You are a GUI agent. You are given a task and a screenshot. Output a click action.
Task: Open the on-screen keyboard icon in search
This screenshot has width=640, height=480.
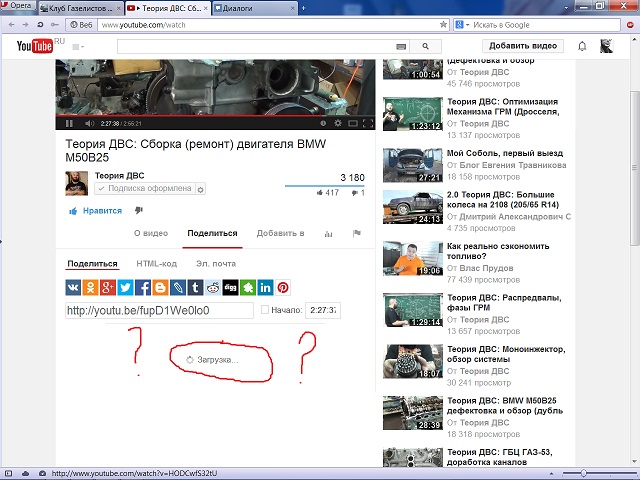tap(401, 47)
